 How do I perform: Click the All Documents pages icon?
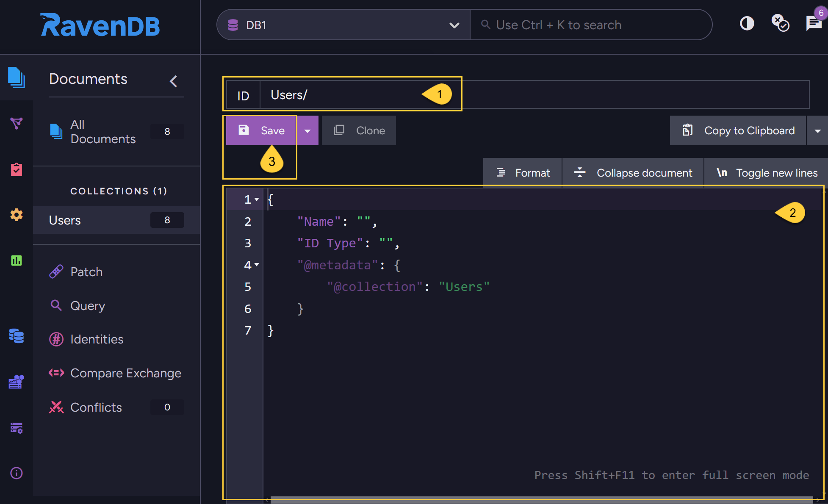[x=56, y=131]
